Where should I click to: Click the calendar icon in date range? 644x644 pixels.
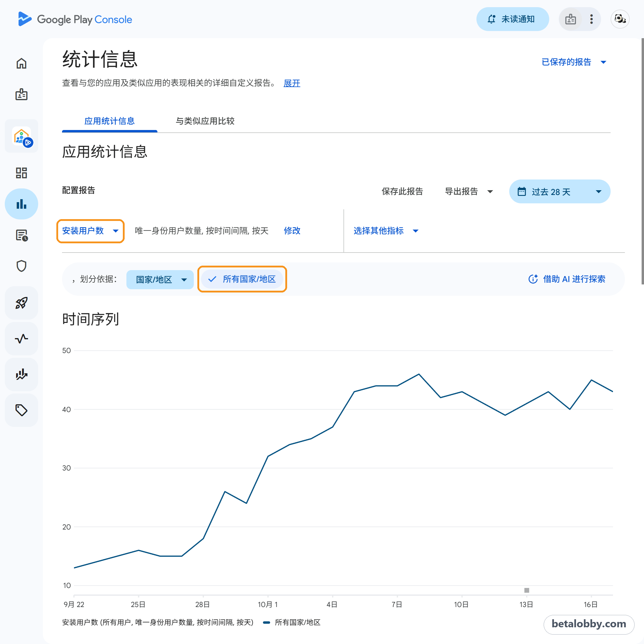(x=522, y=192)
